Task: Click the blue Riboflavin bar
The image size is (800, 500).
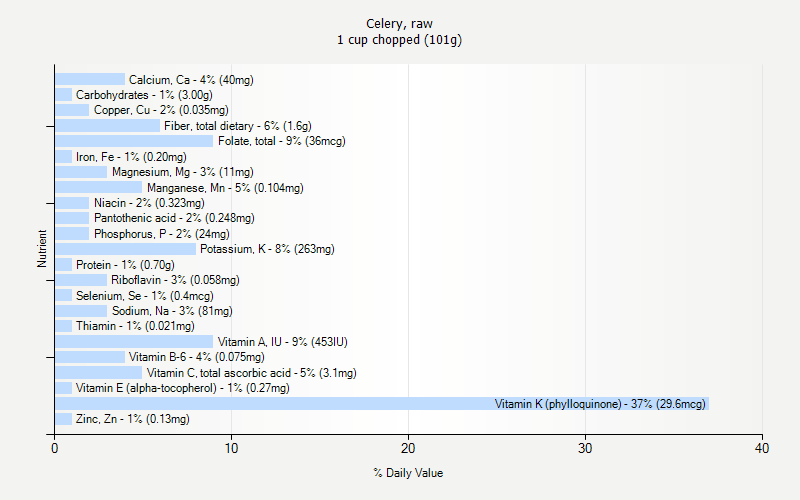Action: 81,280
